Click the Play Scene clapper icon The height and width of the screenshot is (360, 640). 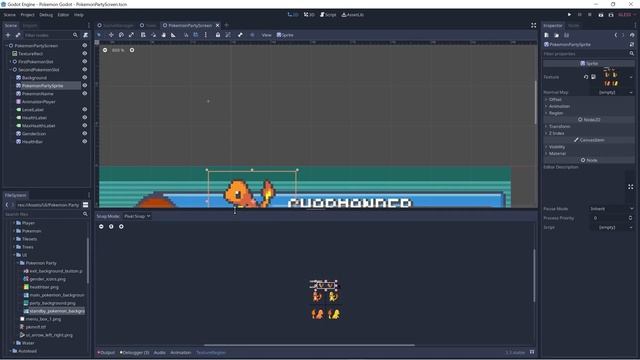click(601, 15)
